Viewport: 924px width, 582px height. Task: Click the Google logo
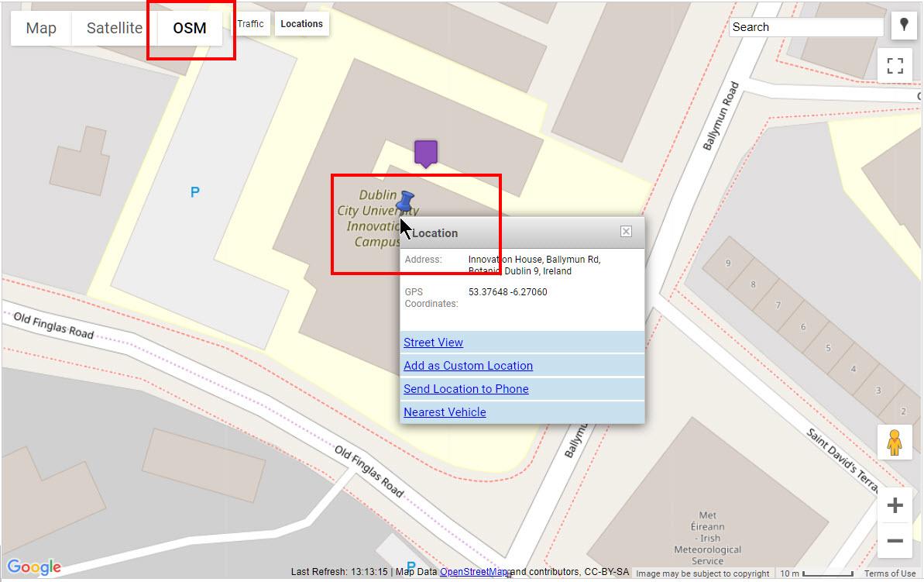click(34, 567)
